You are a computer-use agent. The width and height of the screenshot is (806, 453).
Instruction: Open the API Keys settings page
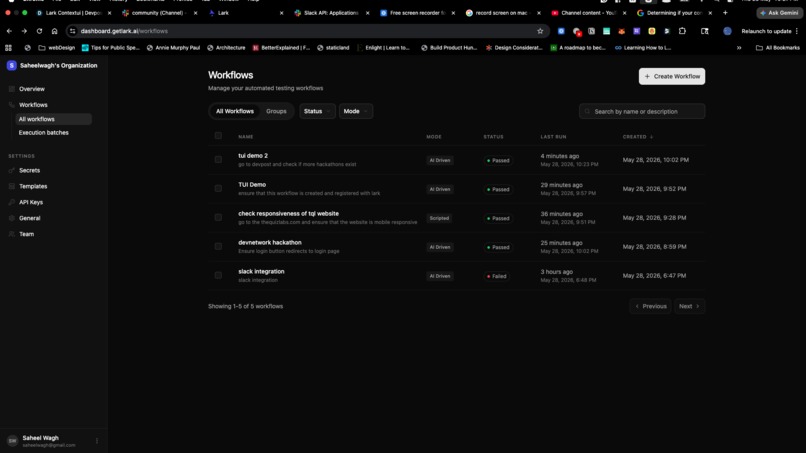click(x=31, y=202)
